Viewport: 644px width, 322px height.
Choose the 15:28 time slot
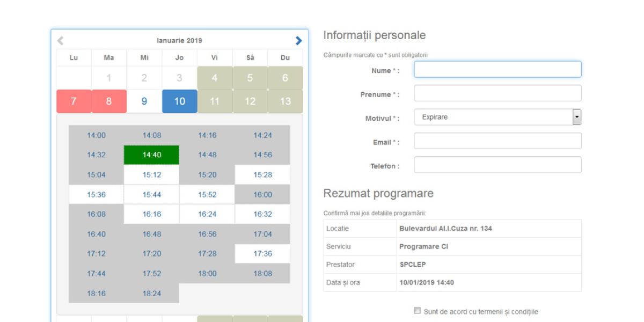click(x=262, y=175)
